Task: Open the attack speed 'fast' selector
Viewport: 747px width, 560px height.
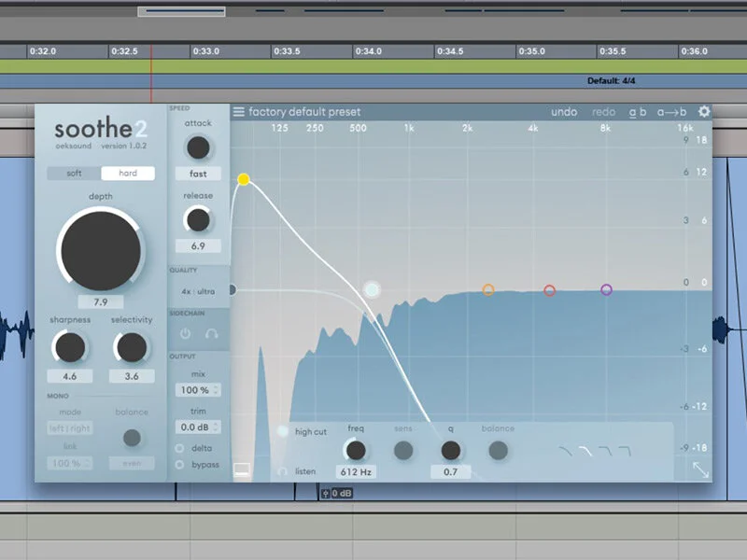Action: pyautogui.click(x=198, y=174)
